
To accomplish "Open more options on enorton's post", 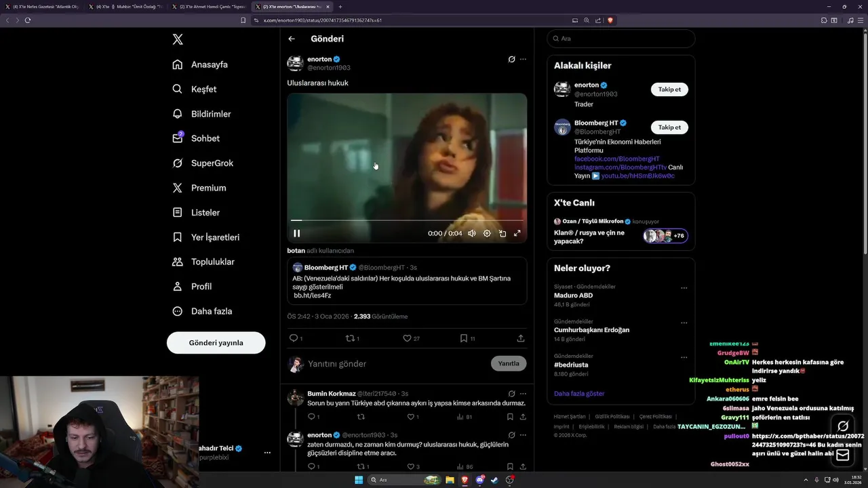I will (x=523, y=59).
